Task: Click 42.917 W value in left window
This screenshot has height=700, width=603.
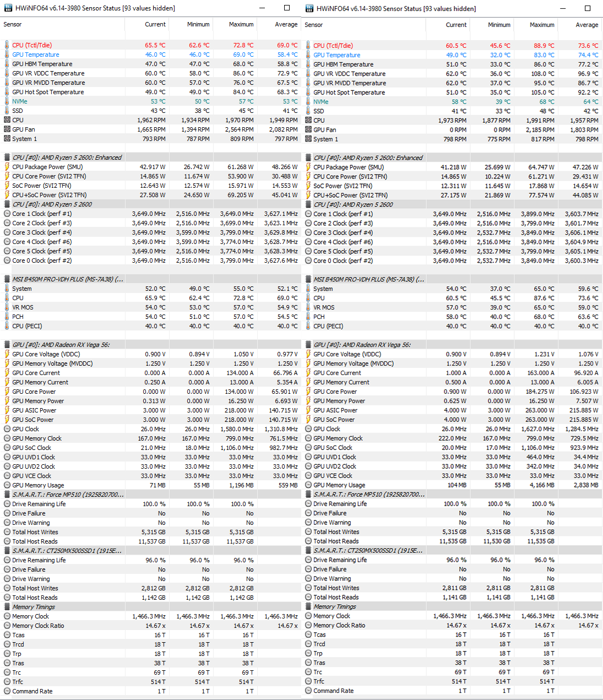Action: point(153,167)
